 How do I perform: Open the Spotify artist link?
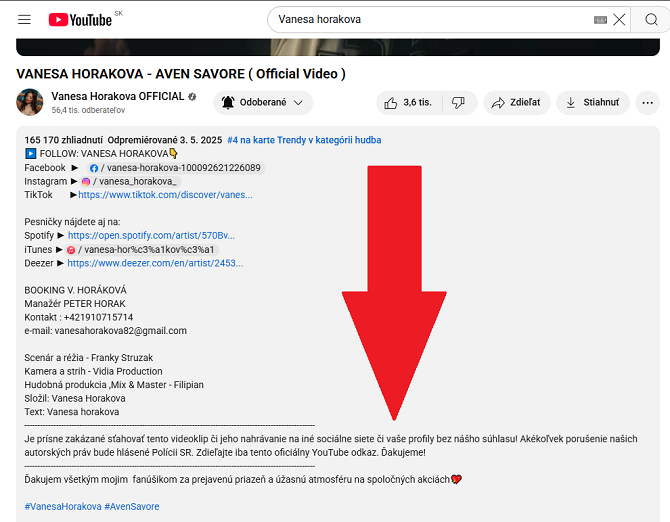pyautogui.click(x=151, y=235)
